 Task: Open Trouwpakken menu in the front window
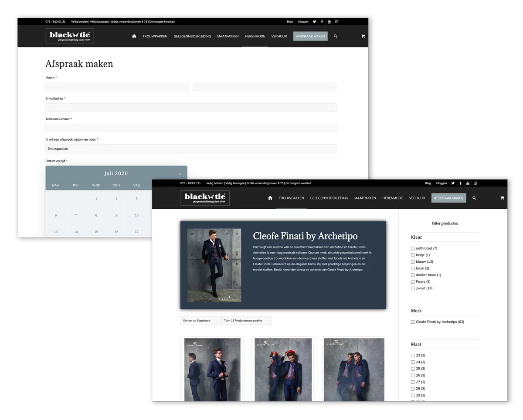point(291,198)
